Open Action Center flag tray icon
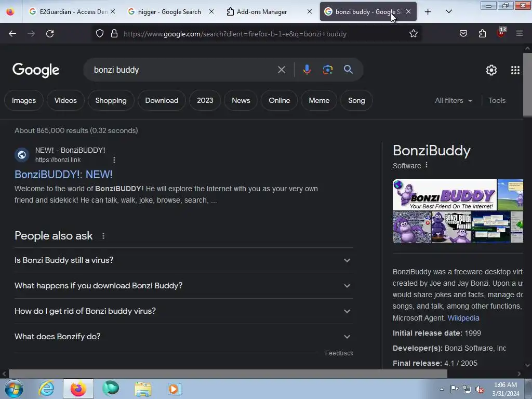Viewport: 532px width, 399px height. pos(454,389)
